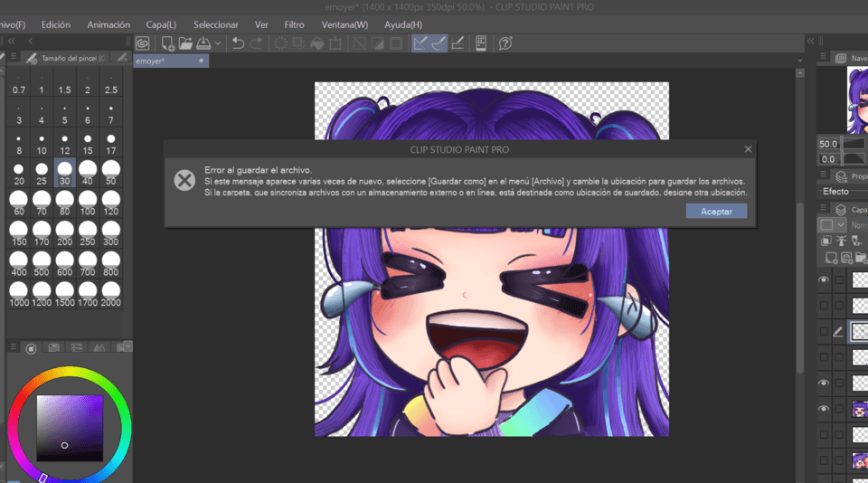Click Aceptar in the error dialog
Viewport: 868px width, 483px height.
(x=716, y=212)
